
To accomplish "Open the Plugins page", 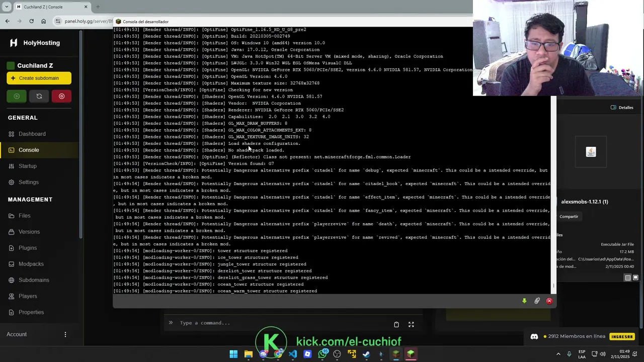I will (28, 248).
